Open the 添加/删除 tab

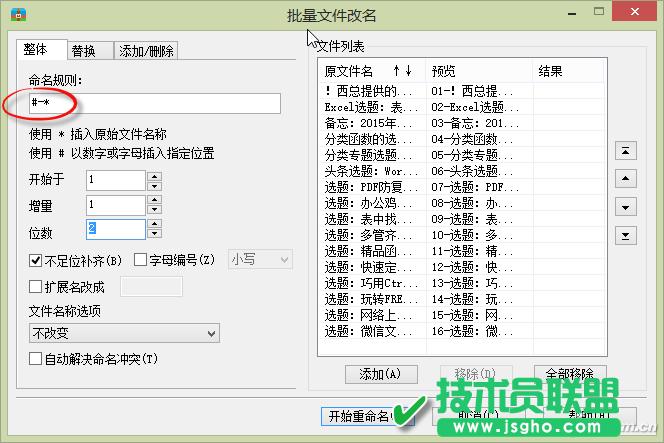click(x=146, y=51)
